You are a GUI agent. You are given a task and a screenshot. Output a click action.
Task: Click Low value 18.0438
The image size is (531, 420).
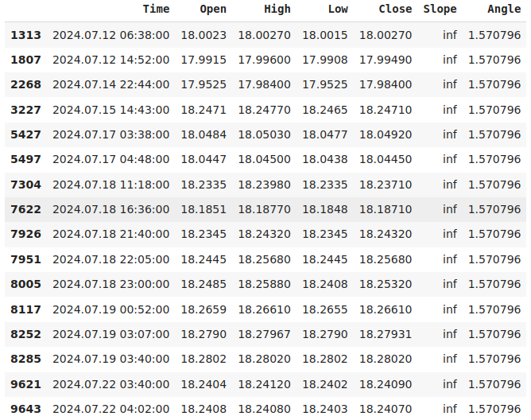(x=325, y=159)
